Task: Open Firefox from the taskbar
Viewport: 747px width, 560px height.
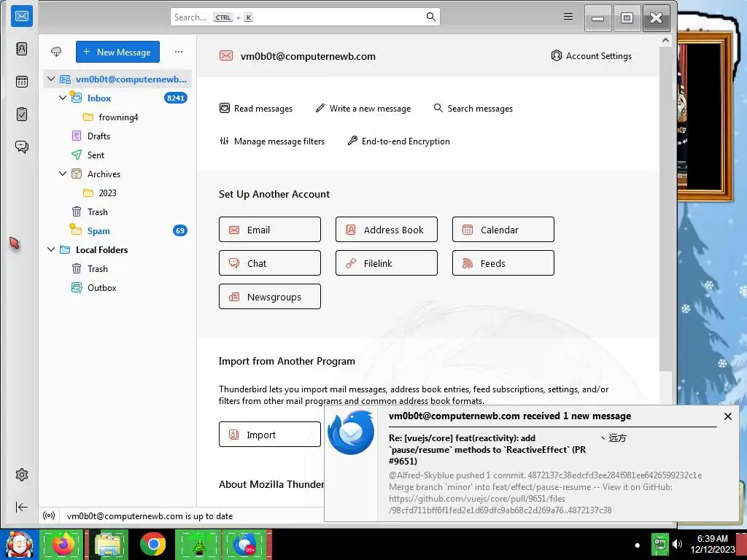Action: click(62, 544)
